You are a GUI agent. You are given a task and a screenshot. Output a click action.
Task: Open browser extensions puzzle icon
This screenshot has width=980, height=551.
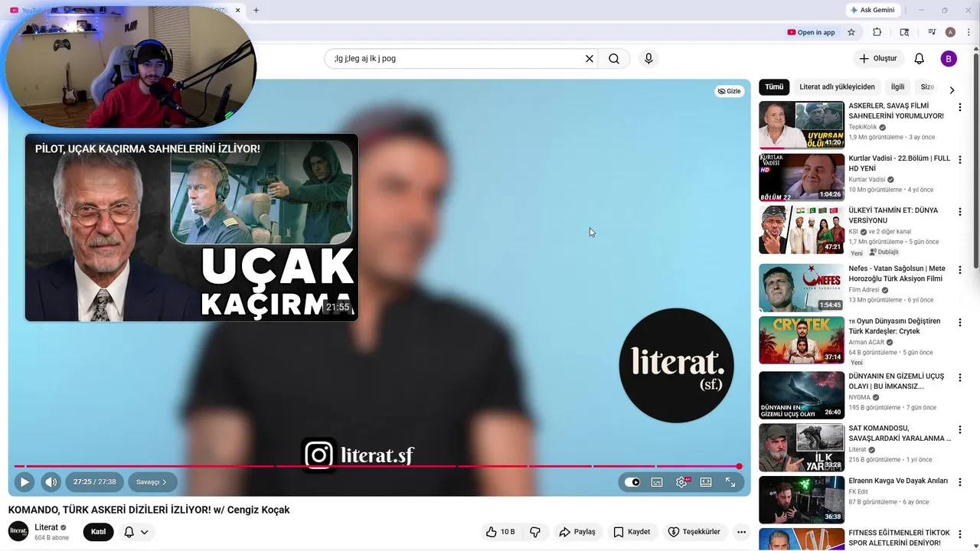click(x=877, y=32)
